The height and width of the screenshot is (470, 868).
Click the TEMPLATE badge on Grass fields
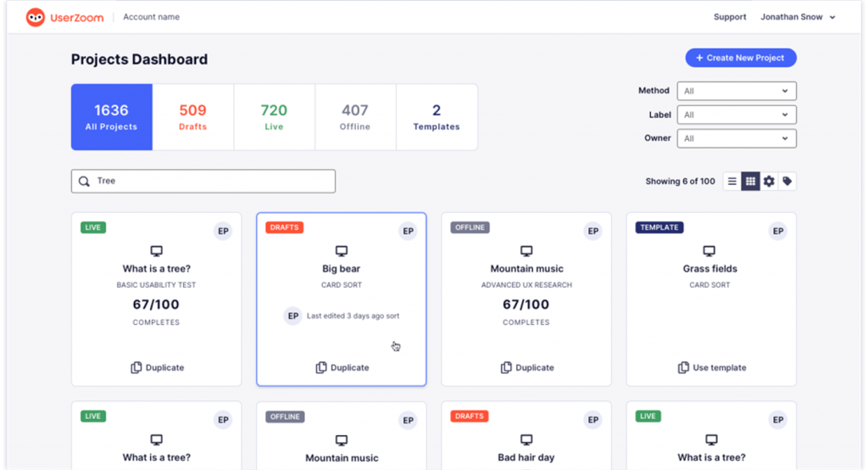tap(659, 227)
